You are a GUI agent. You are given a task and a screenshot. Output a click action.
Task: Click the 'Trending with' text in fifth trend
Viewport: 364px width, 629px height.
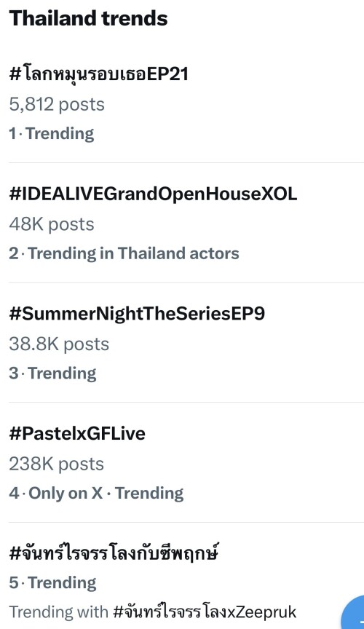pos(58,612)
